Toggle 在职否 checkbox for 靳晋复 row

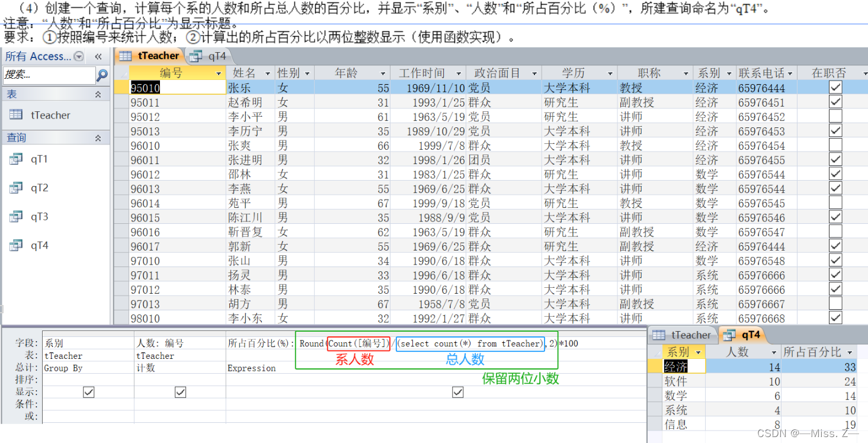pos(835,232)
